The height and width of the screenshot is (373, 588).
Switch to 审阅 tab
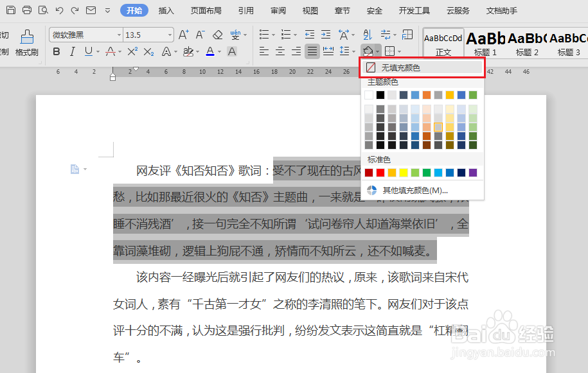tap(278, 10)
